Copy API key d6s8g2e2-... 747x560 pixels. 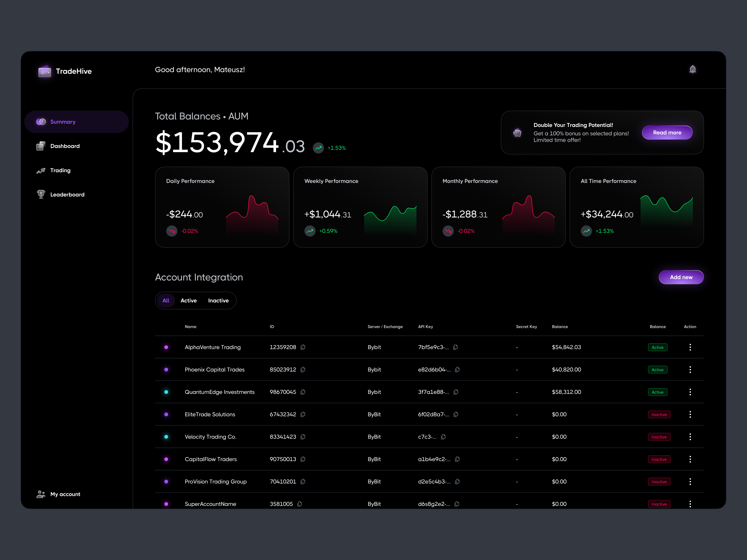coord(457,504)
